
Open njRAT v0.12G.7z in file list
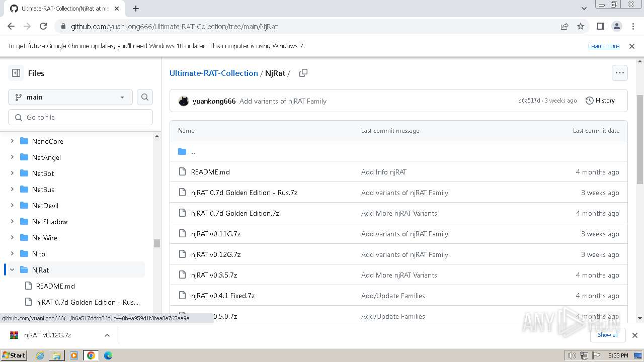pos(216,254)
